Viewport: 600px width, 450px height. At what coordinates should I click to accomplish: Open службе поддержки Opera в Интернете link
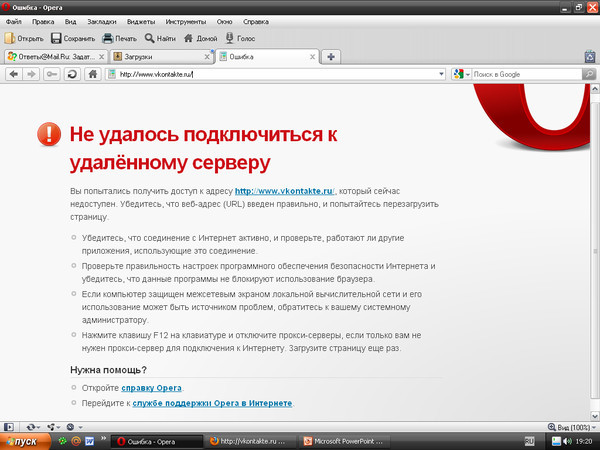[x=212, y=403]
